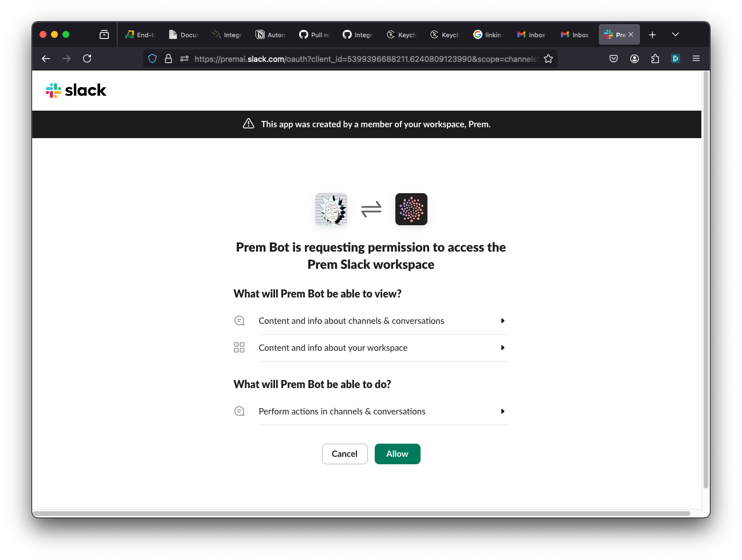This screenshot has height=560, width=742.
Task: Click the vertical page scrollbar
Action: [x=706, y=281]
